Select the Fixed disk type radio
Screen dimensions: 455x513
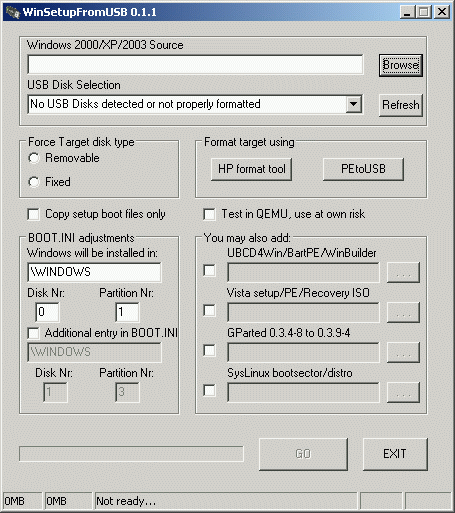[34, 182]
